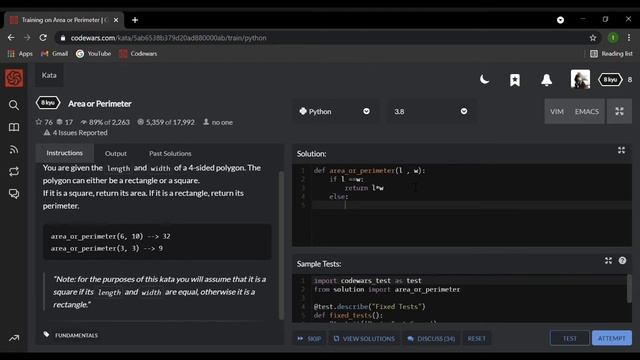Click the Chrome media control icon in title bar

point(560,20)
